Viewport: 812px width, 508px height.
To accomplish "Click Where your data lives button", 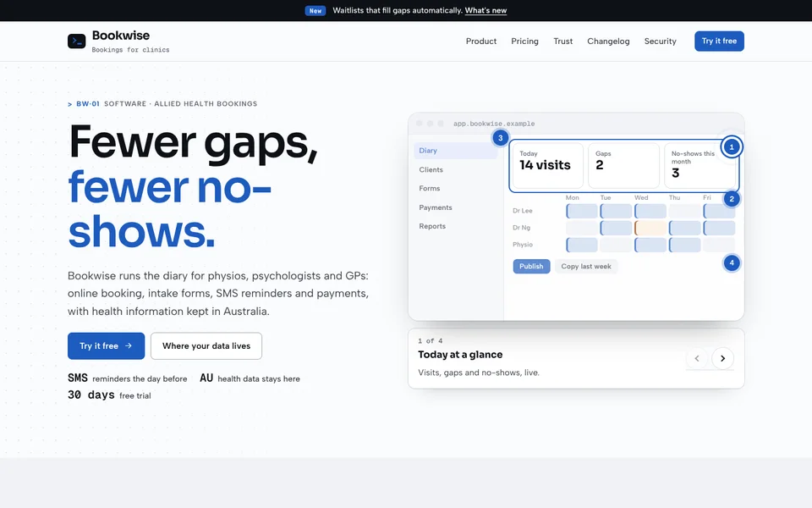I will (x=206, y=345).
